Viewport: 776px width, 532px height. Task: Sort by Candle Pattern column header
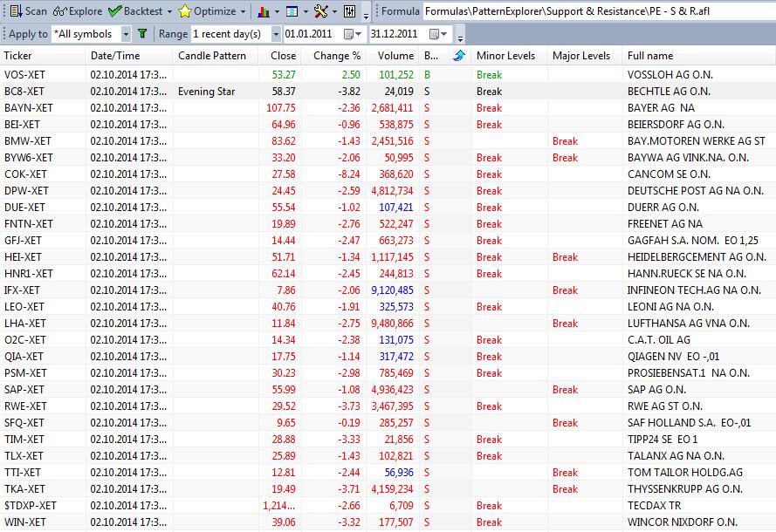pyautogui.click(x=216, y=55)
